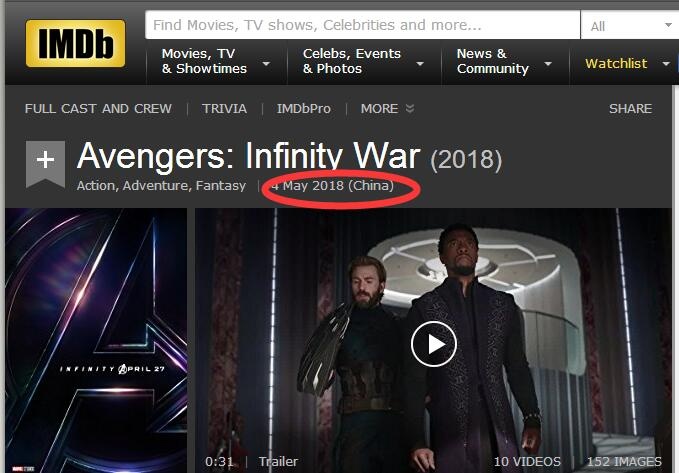679x473 pixels.
Task: Open the IMDb home logo
Action: click(x=75, y=43)
